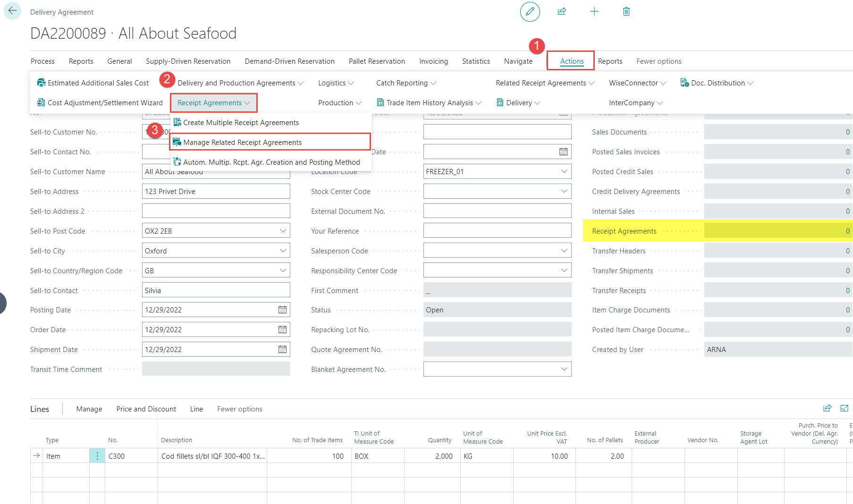Launch the Cost Adjustment/Settlement Wizard

click(x=100, y=103)
